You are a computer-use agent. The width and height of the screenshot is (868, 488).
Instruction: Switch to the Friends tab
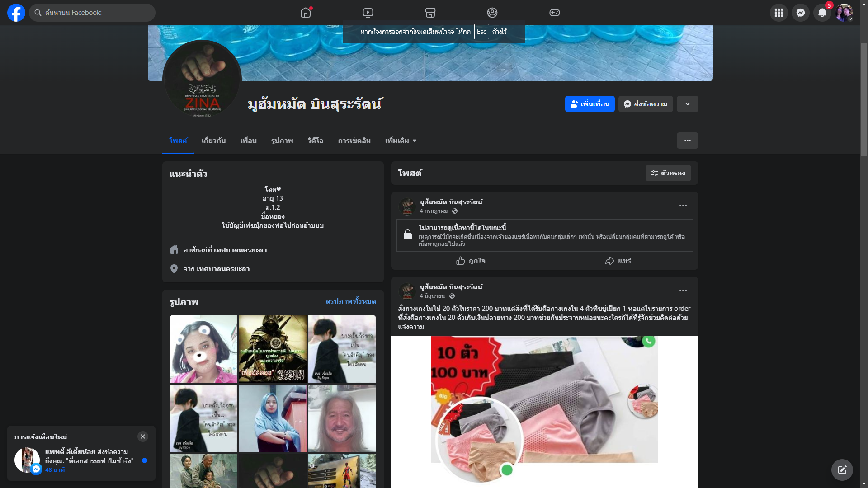(x=248, y=141)
